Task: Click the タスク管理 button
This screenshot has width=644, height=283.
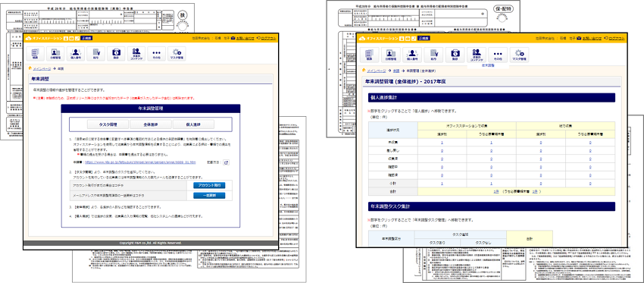Action: click(x=108, y=124)
